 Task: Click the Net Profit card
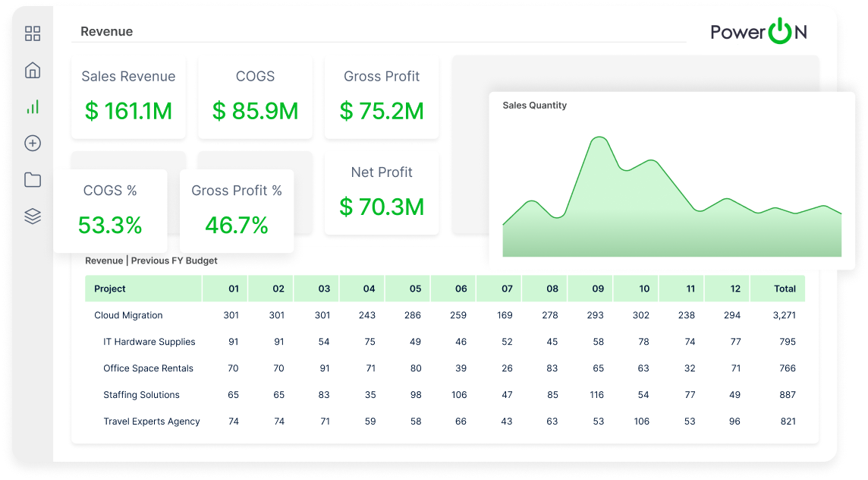point(382,193)
